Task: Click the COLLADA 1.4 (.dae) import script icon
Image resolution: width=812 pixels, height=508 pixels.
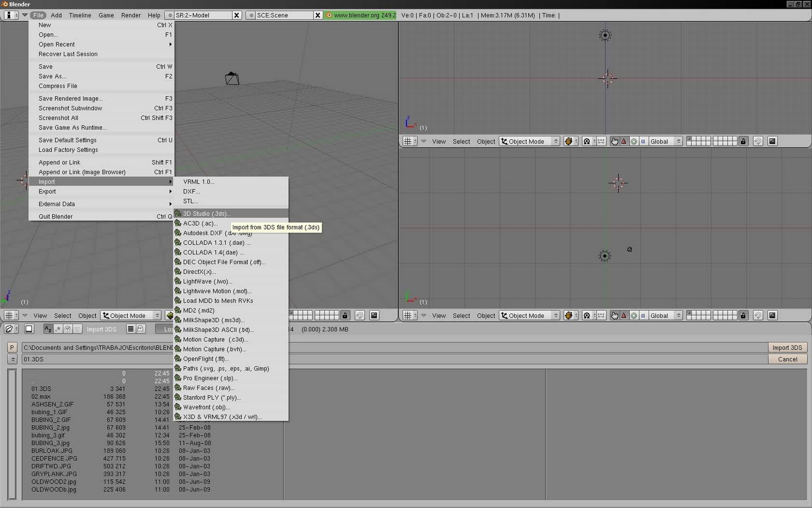Action: pyautogui.click(x=178, y=252)
